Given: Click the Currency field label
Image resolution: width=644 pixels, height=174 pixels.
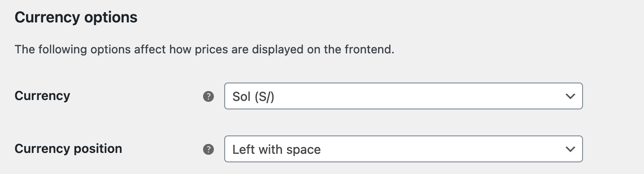Looking at the screenshot, I should pos(42,96).
